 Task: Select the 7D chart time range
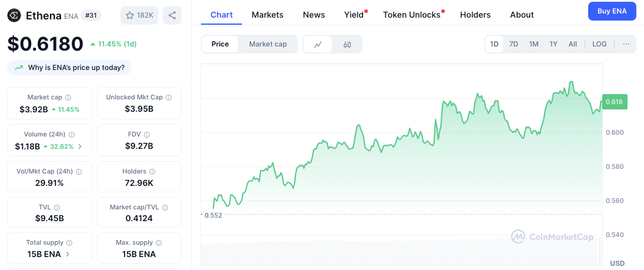(514, 44)
